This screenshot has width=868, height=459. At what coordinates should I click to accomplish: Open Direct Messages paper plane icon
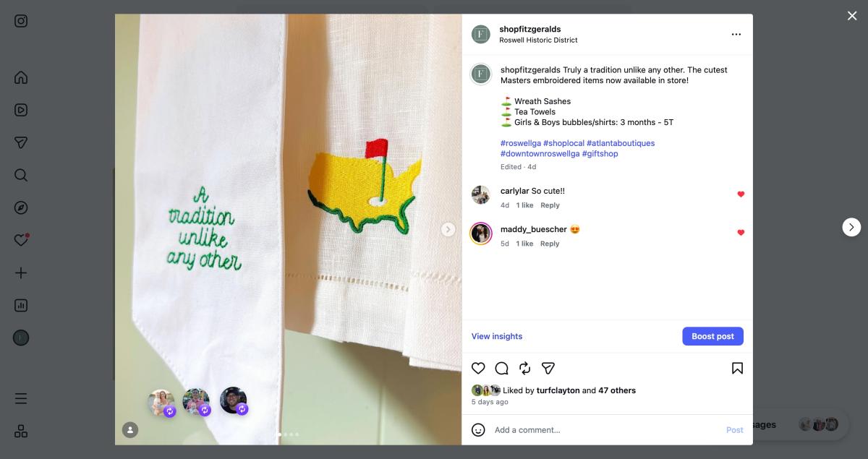(x=21, y=142)
